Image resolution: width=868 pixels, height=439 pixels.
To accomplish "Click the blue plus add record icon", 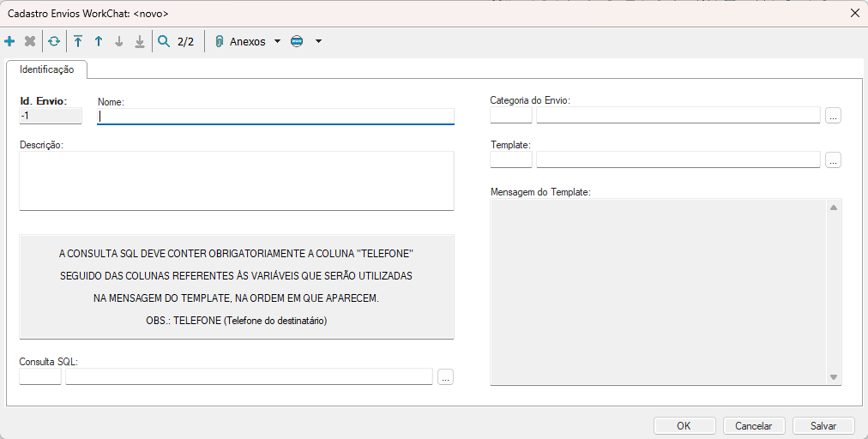I will (x=9, y=41).
